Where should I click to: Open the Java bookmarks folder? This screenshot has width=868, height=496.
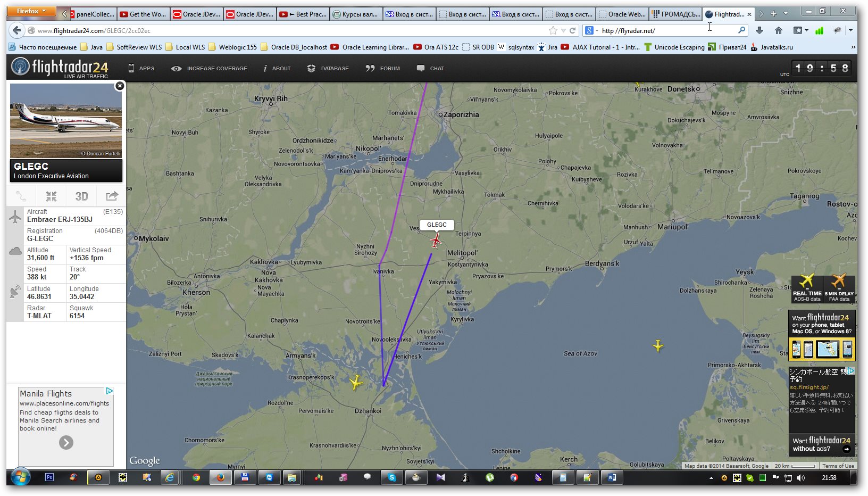91,47
